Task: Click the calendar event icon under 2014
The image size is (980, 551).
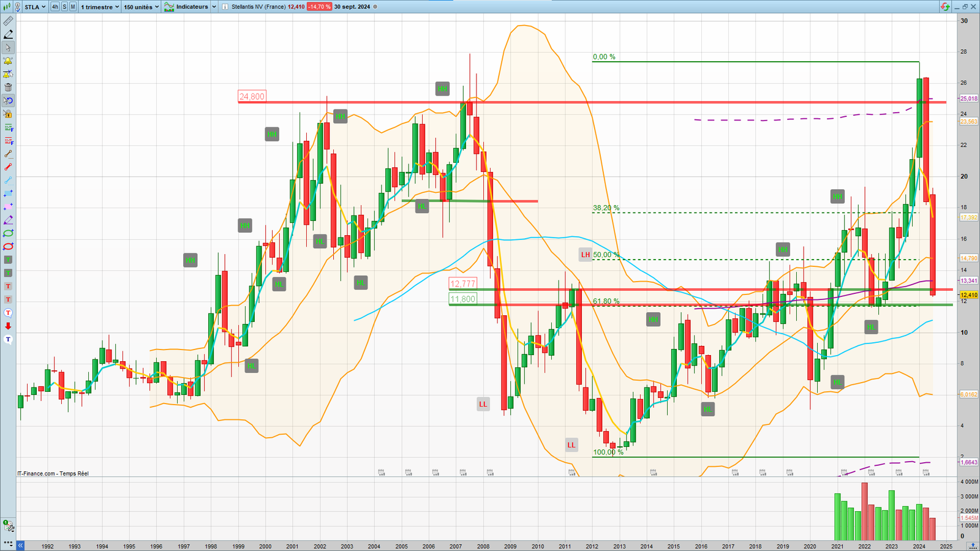Action: (x=654, y=472)
